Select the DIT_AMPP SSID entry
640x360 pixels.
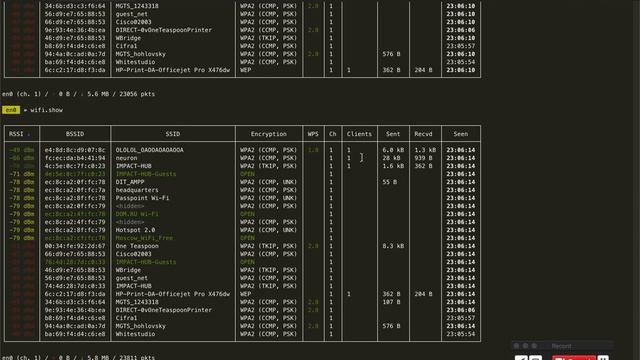coord(130,182)
